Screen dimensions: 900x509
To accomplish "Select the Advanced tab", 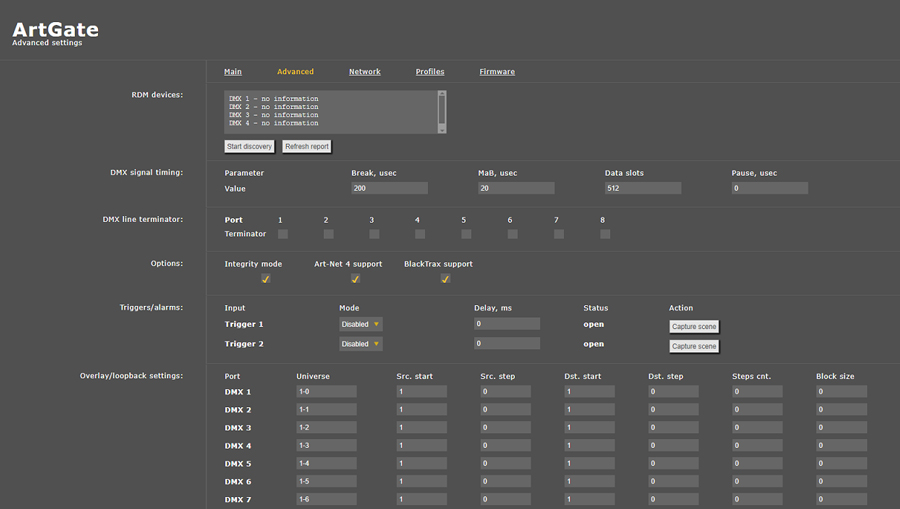I will 295,72.
